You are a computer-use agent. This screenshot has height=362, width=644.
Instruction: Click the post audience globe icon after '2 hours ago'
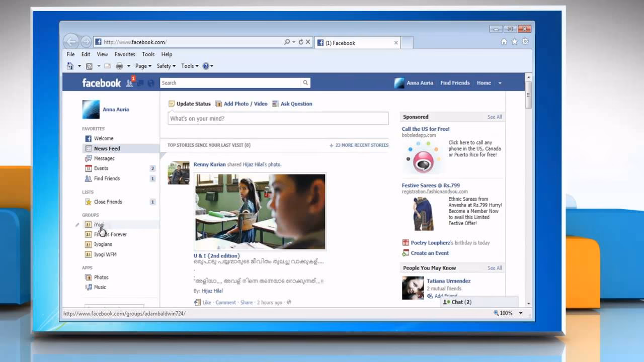[288, 303]
